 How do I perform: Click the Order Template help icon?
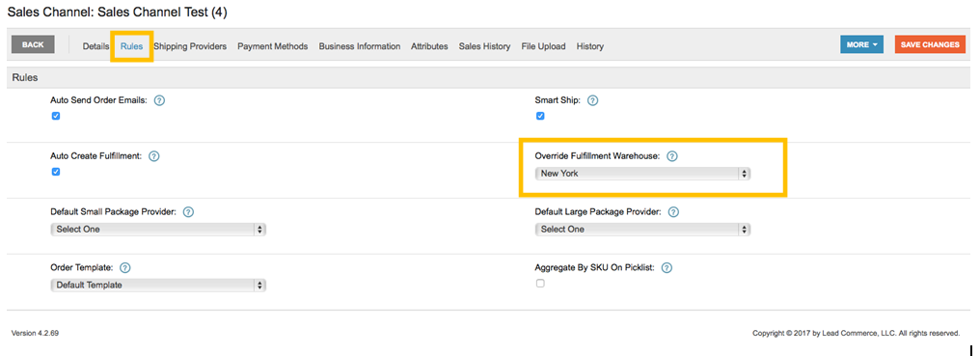pyautogui.click(x=125, y=268)
